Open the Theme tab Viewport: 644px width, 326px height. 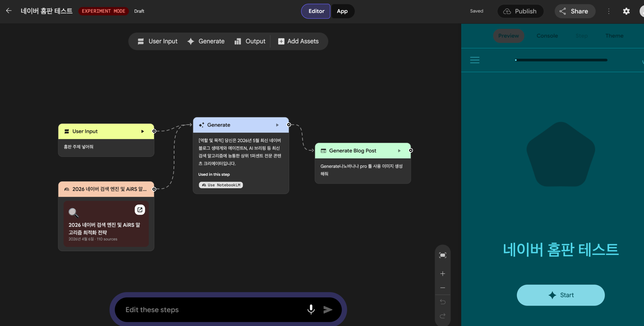pos(614,36)
